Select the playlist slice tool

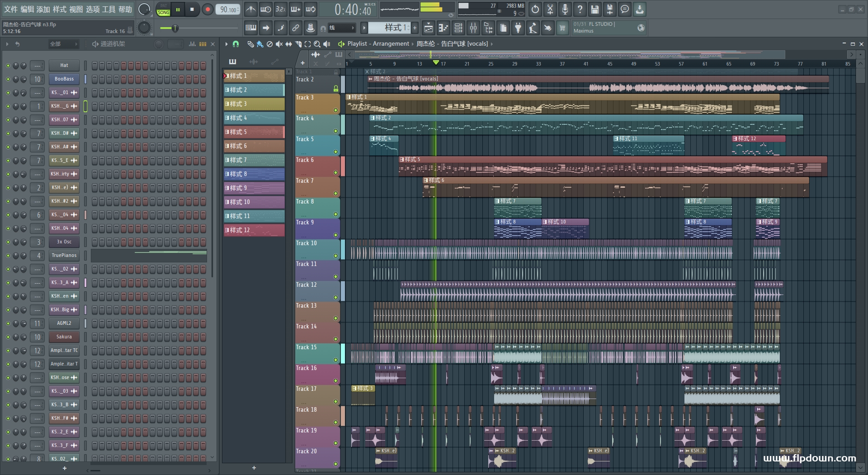[298, 44]
